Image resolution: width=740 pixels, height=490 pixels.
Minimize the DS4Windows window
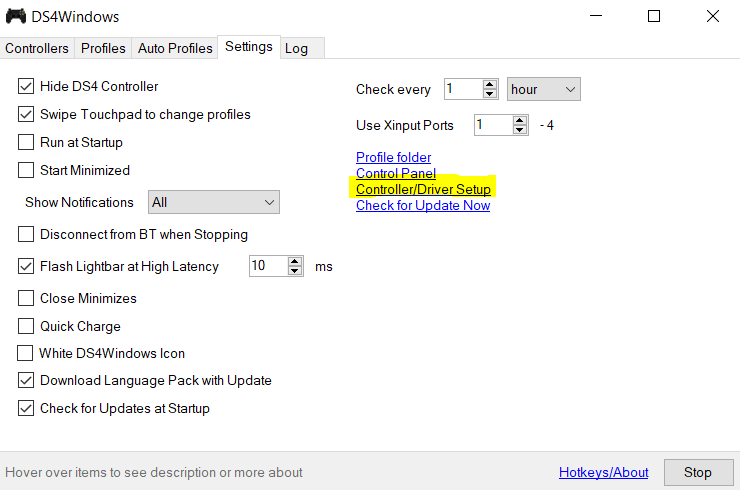tap(596, 16)
